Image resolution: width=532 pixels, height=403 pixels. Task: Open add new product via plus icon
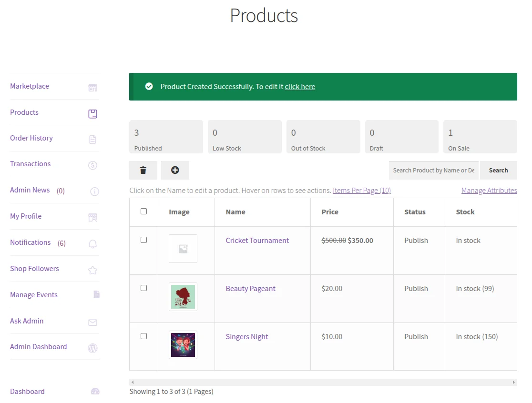click(x=174, y=170)
